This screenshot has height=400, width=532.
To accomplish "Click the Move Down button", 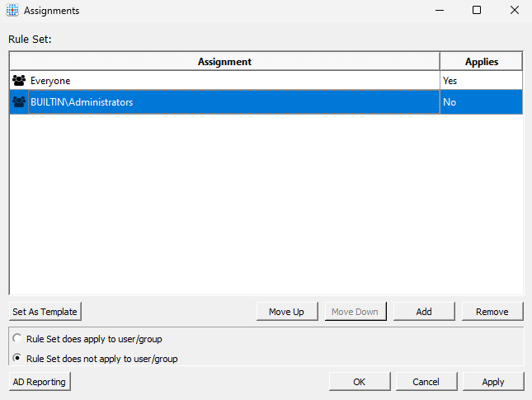I will (x=355, y=312).
